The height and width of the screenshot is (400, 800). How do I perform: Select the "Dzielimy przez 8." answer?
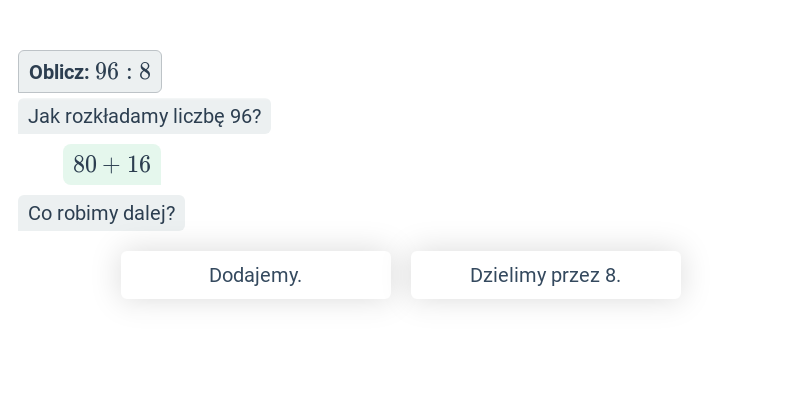546,275
